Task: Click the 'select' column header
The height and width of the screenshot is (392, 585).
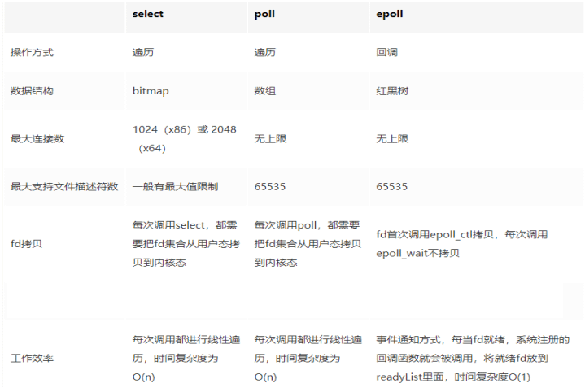Action: point(147,15)
